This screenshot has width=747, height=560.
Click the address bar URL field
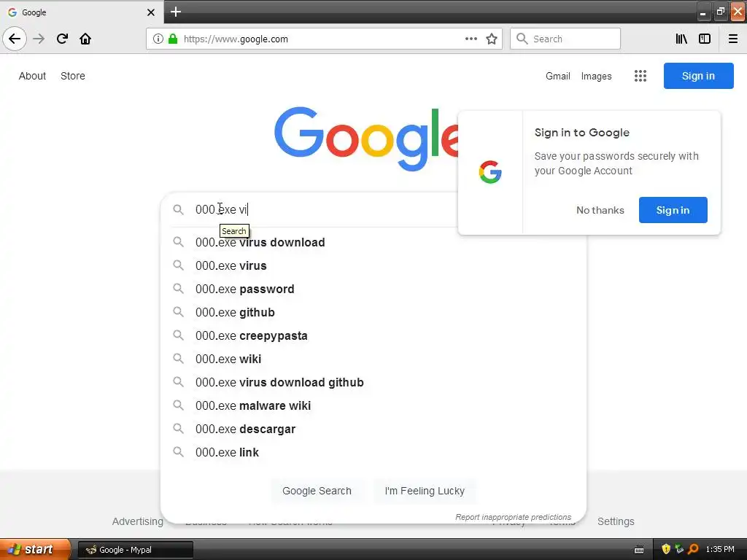tap(324, 39)
